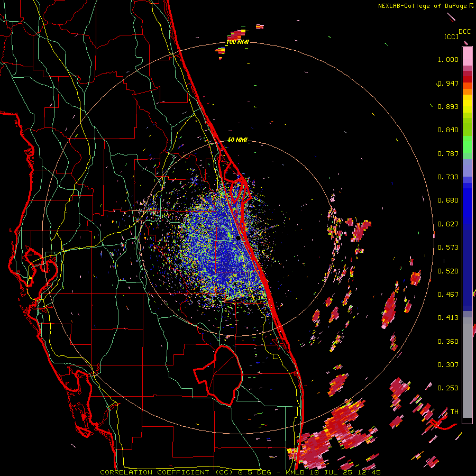Pick the bright green segment of the color scale
The height and width of the screenshot is (476, 476).
467,144
